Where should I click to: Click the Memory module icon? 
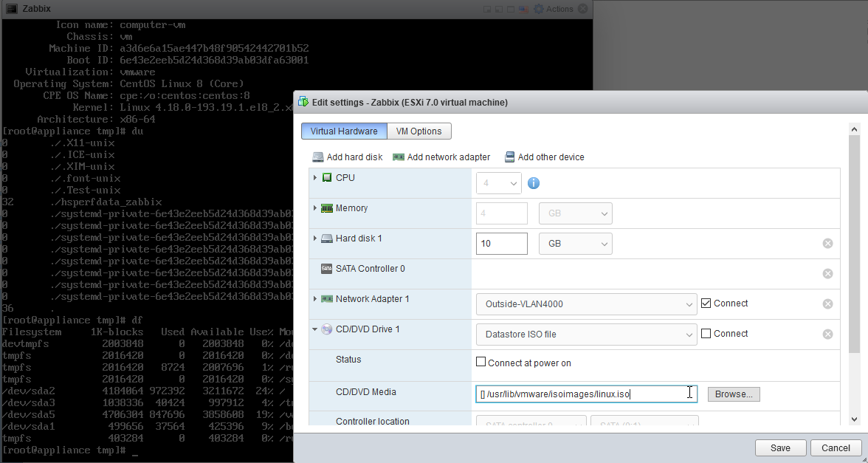326,208
